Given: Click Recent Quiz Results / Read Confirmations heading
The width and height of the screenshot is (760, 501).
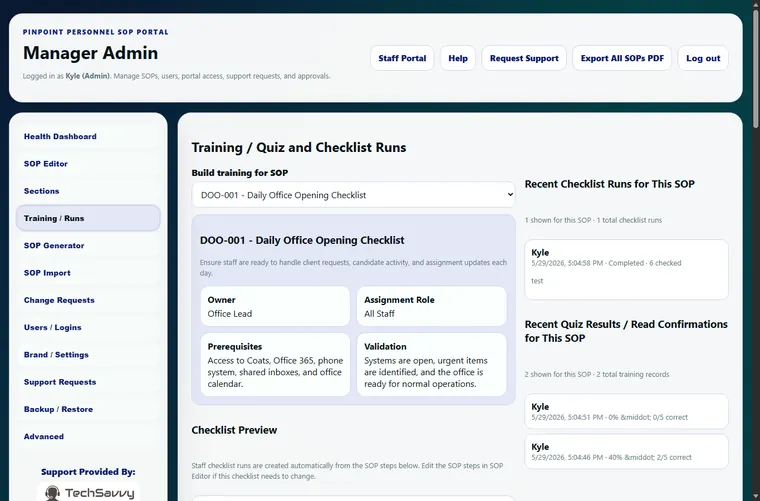Looking at the screenshot, I should pos(626,331).
